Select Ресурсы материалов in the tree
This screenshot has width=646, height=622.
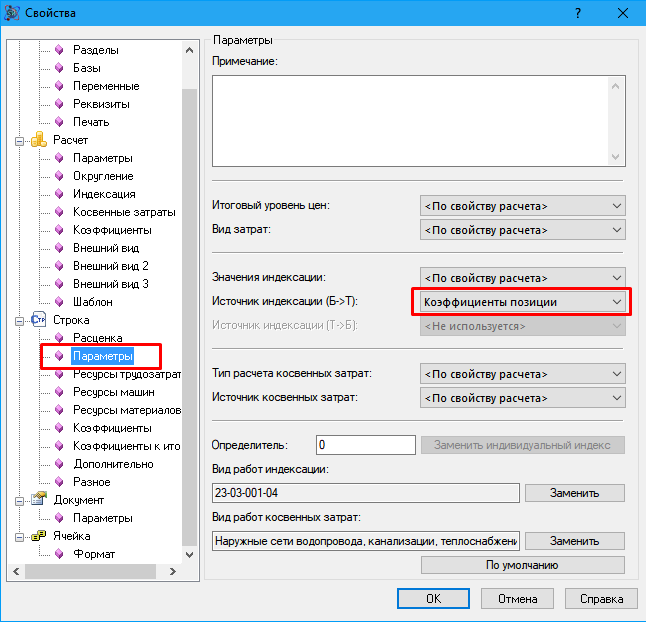click(x=126, y=410)
